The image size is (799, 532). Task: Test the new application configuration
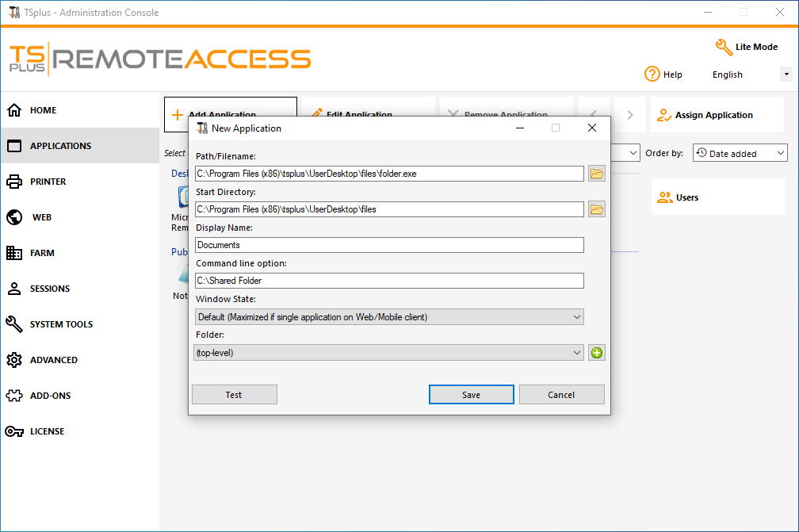click(x=234, y=394)
